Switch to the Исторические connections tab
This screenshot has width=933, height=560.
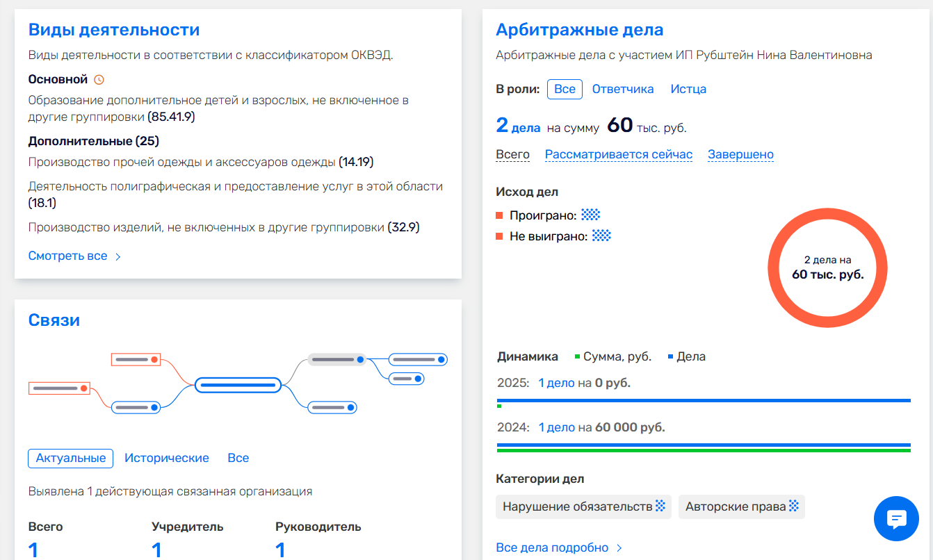point(166,458)
